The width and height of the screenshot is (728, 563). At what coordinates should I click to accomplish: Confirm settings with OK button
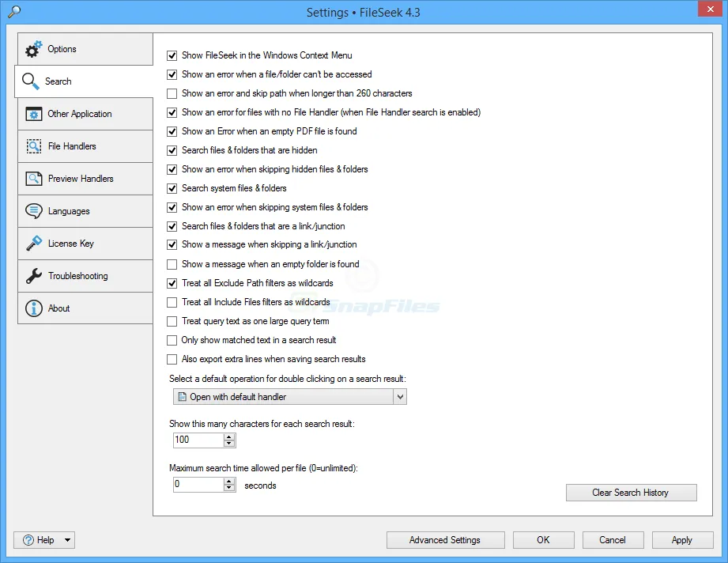[x=543, y=540]
